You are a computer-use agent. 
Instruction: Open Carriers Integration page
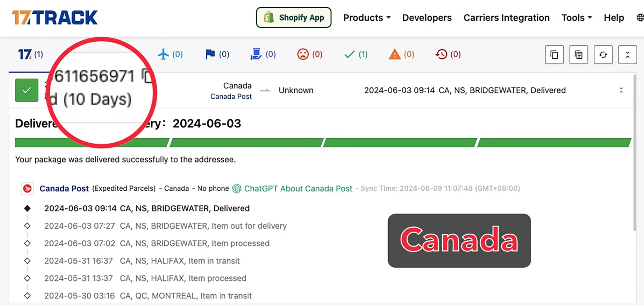coord(507,18)
